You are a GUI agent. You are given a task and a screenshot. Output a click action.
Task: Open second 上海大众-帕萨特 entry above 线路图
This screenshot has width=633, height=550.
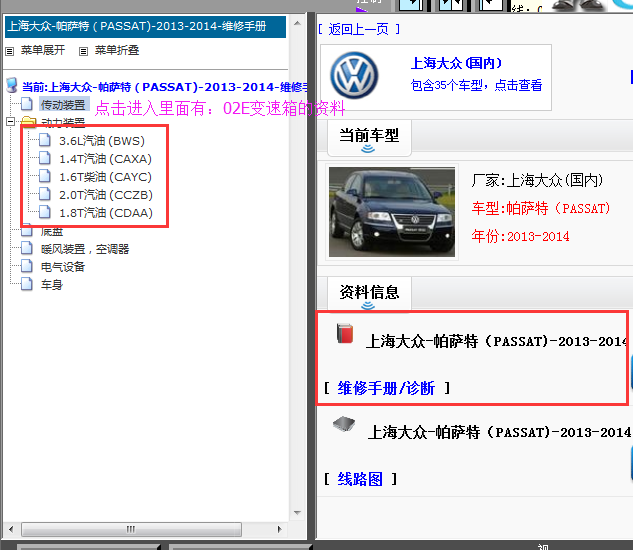pyautogui.click(x=499, y=432)
